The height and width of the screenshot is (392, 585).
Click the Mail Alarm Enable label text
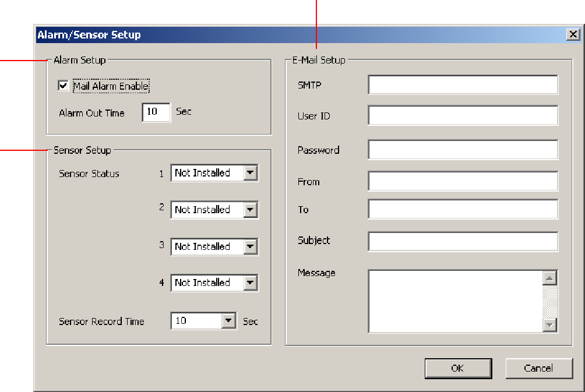pyautogui.click(x=111, y=86)
